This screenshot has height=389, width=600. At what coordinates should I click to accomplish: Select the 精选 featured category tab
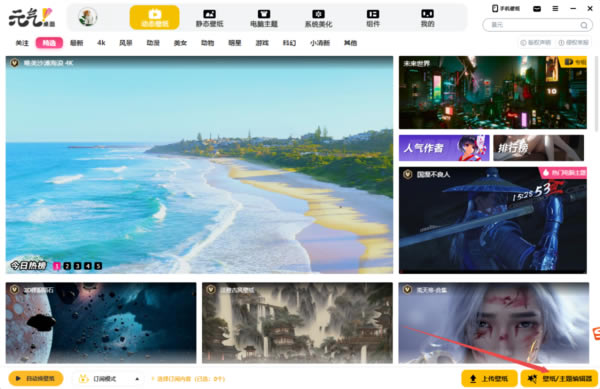(49, 43)
